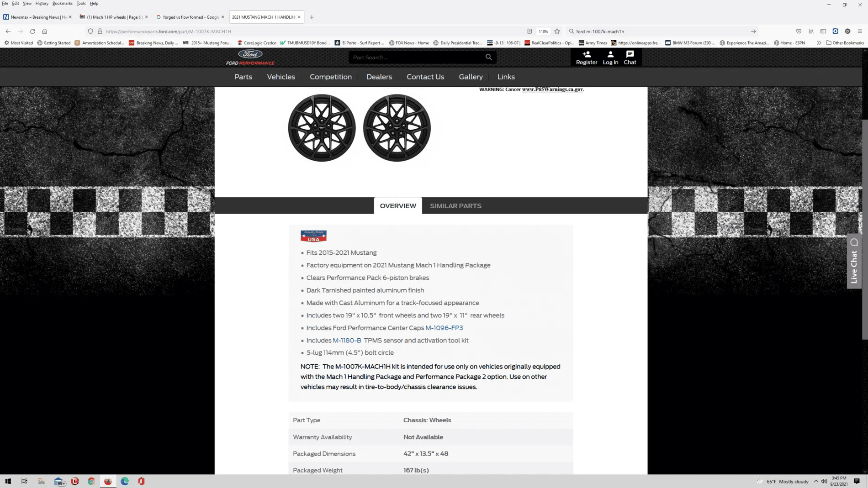Open the Library icon in toolbar
The width and height of the screenshot is (868, 488).
coord(811,31)
